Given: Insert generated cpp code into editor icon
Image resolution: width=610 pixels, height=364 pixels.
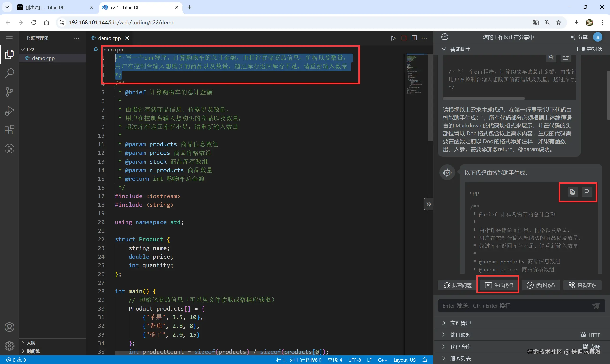Looking at the screenshot, I should pos(587,192).
